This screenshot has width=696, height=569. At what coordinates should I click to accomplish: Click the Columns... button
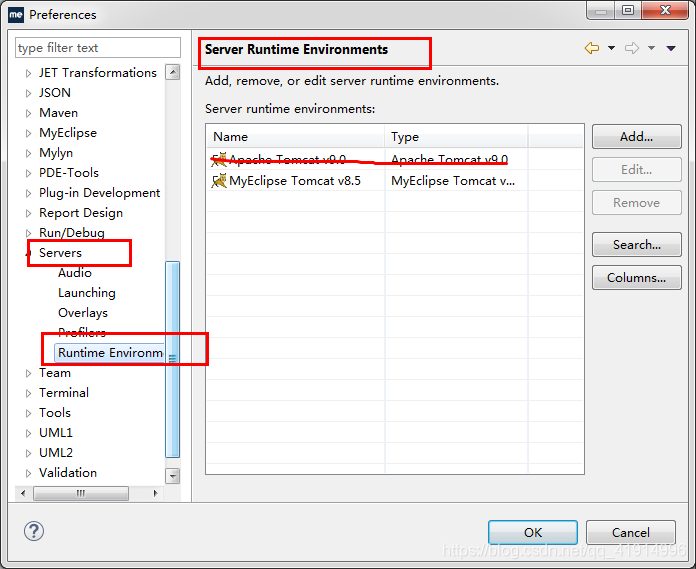coord(636,277)
